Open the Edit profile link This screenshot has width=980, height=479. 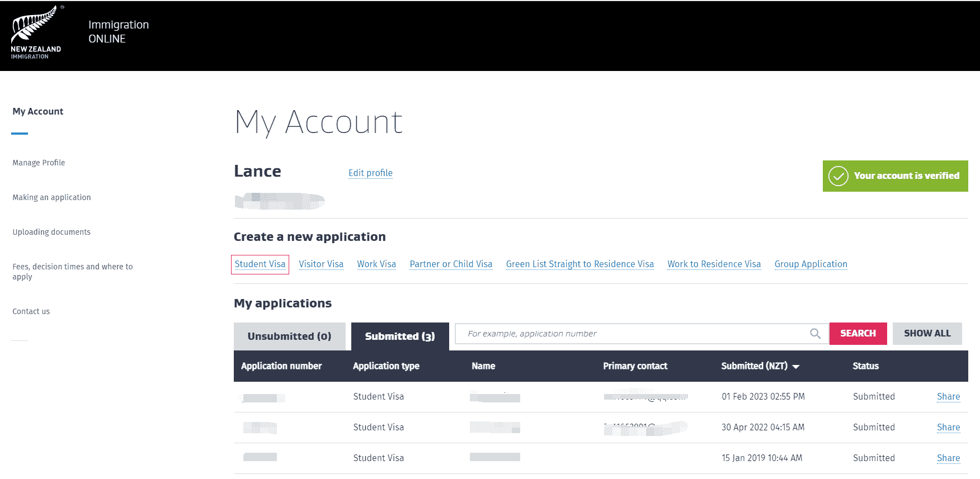coord(370,173)
